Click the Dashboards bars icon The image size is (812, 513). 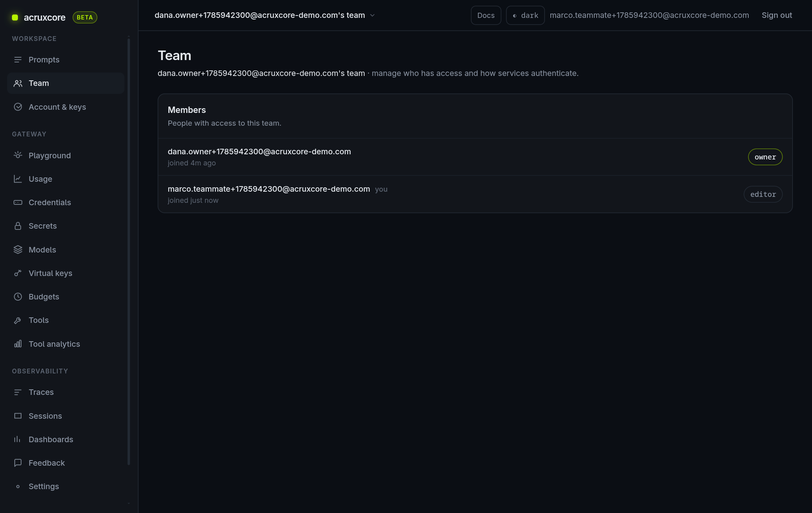click(x=18, y=439)
